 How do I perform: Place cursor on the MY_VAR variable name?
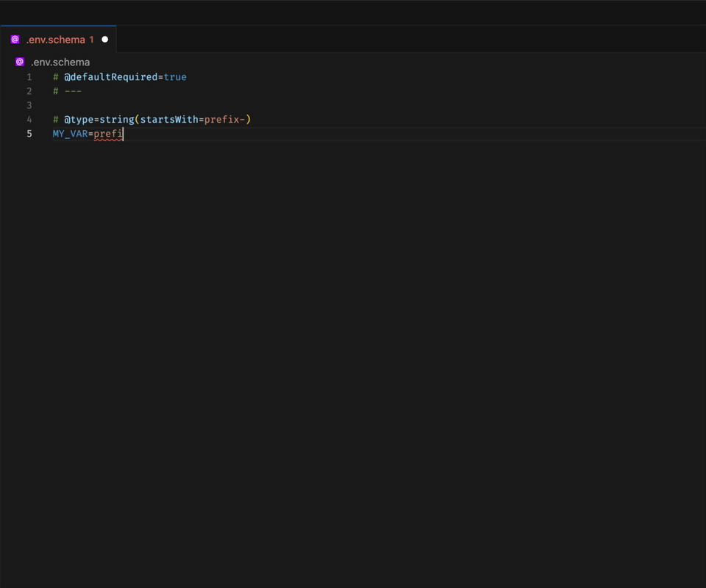coord(70,133)
